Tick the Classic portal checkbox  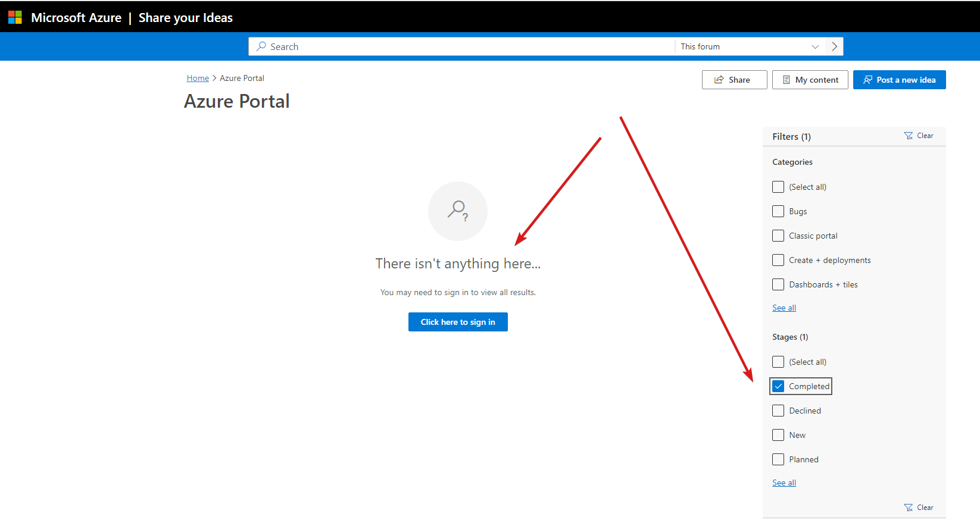pyautogui.click(x=778, y=236)
